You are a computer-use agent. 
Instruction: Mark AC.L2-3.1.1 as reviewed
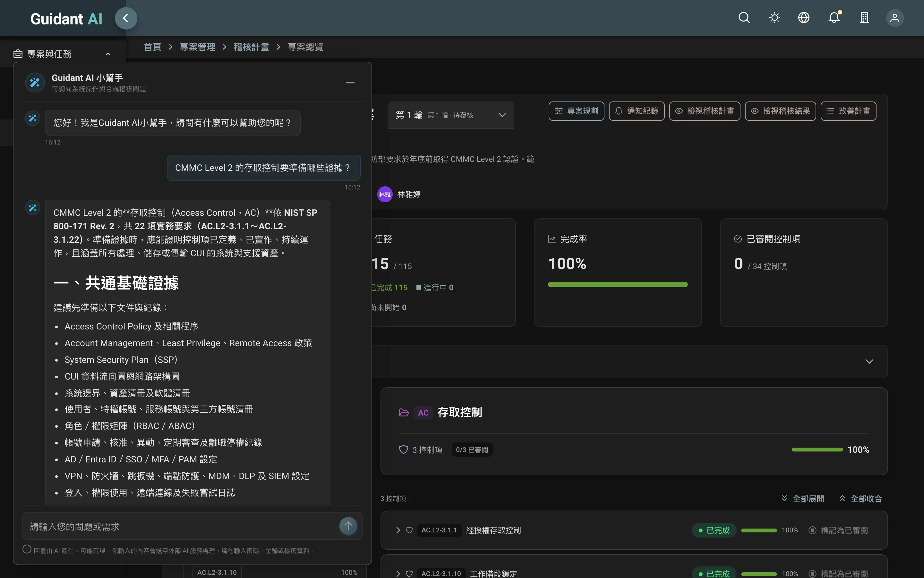click(x=838, y=530)
